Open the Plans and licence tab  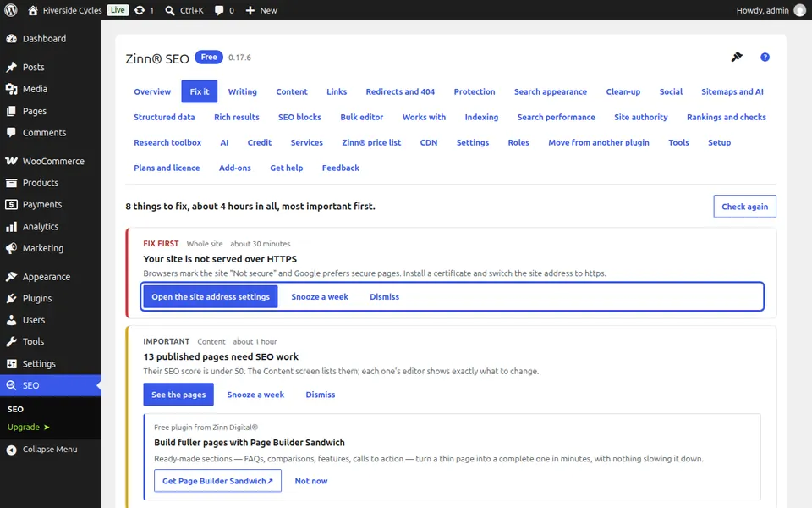tap(167, 168)
